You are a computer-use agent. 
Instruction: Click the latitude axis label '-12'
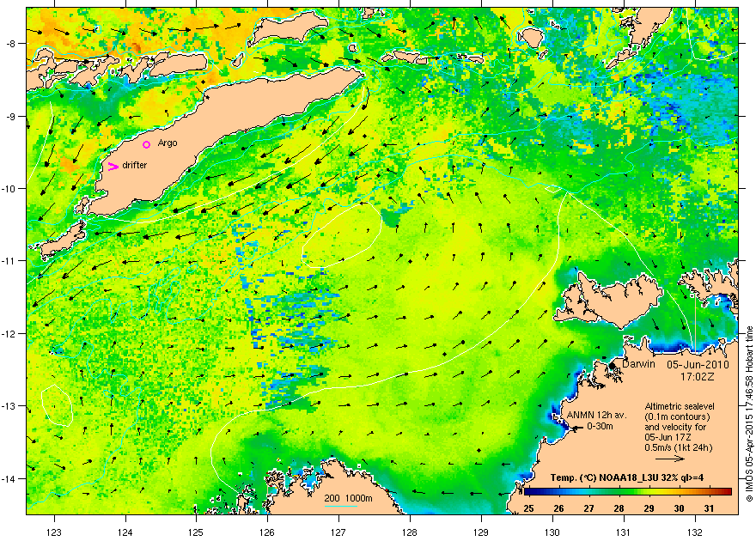(10, 333)
